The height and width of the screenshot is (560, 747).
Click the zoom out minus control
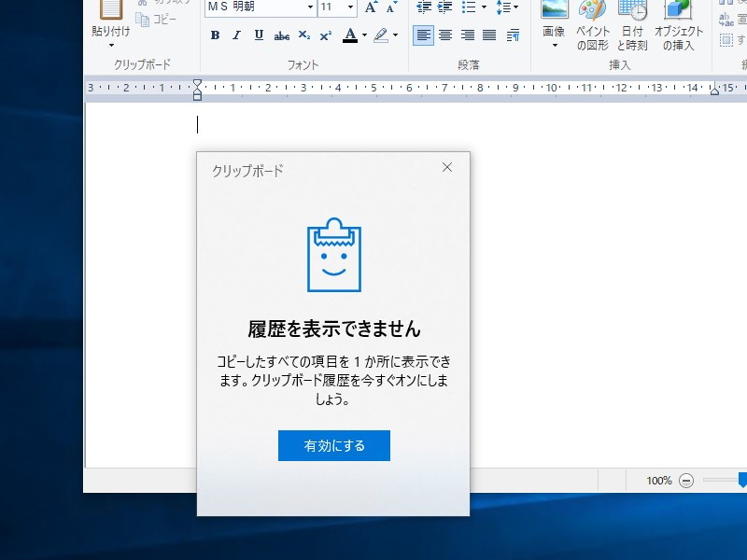pyautogui.click(x=688, y=480)
